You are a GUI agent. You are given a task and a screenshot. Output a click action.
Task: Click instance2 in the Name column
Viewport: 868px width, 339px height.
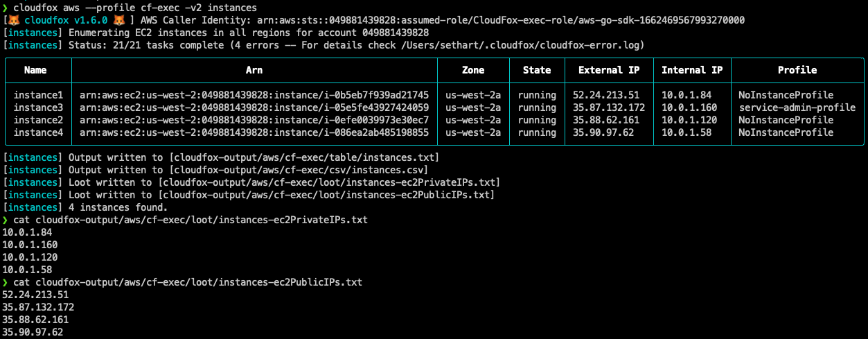tap(38, 120)
